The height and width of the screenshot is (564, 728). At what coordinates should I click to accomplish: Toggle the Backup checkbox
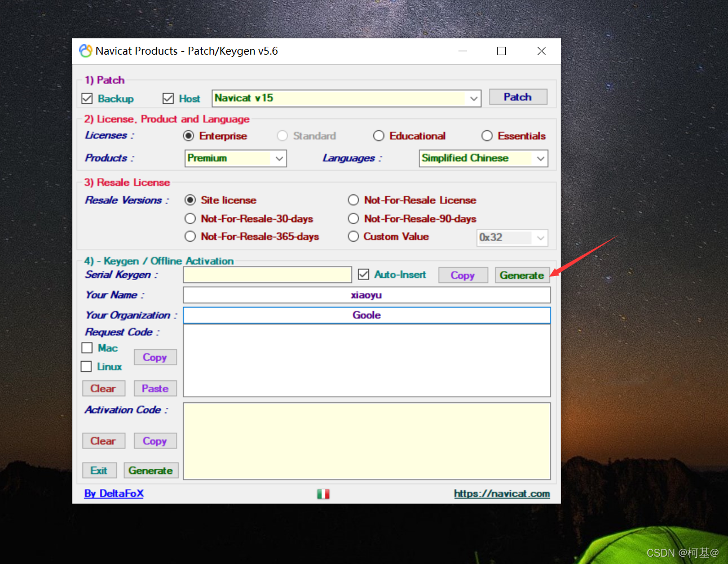tap(87, 99)
